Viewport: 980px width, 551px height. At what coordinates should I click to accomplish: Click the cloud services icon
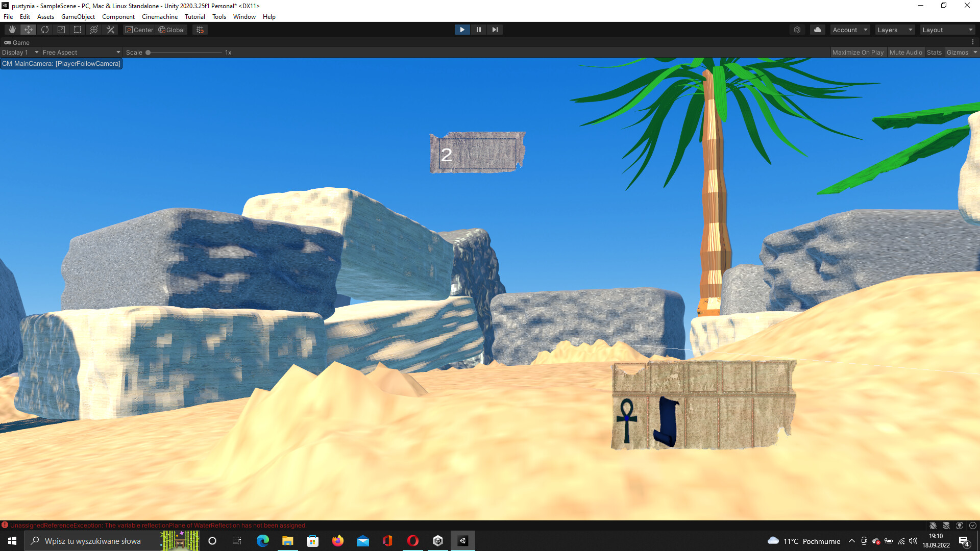pyautogui.click(x=818, y=30)
